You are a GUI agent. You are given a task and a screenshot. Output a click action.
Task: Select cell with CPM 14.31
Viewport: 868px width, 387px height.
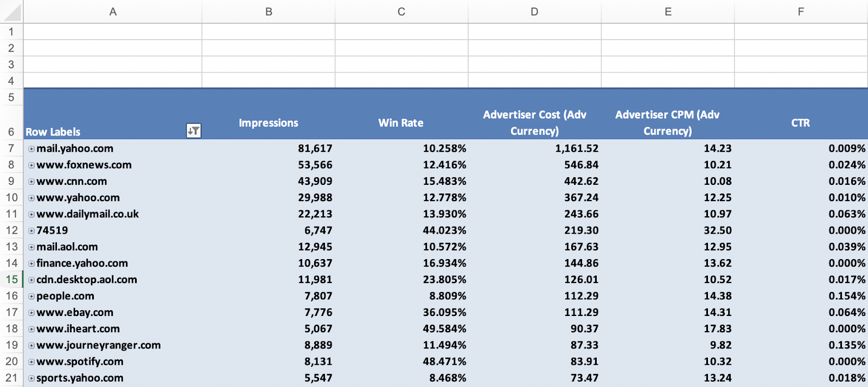[668, 312]
